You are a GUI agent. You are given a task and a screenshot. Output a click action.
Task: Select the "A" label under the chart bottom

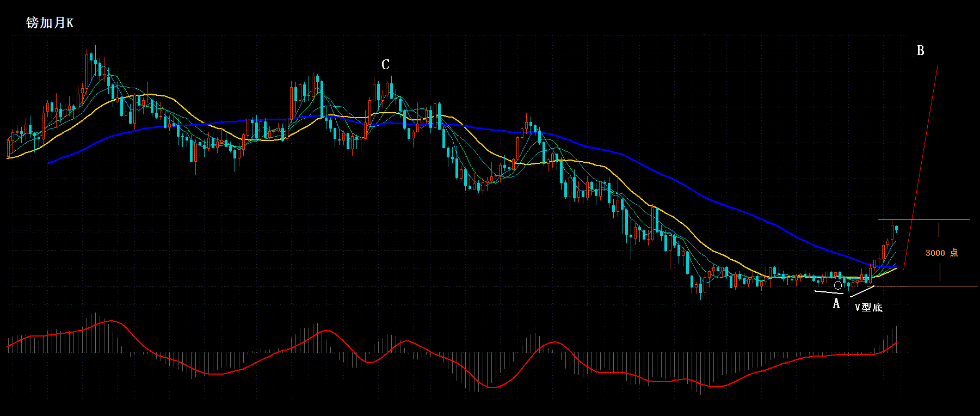click(x=836, y=304)
